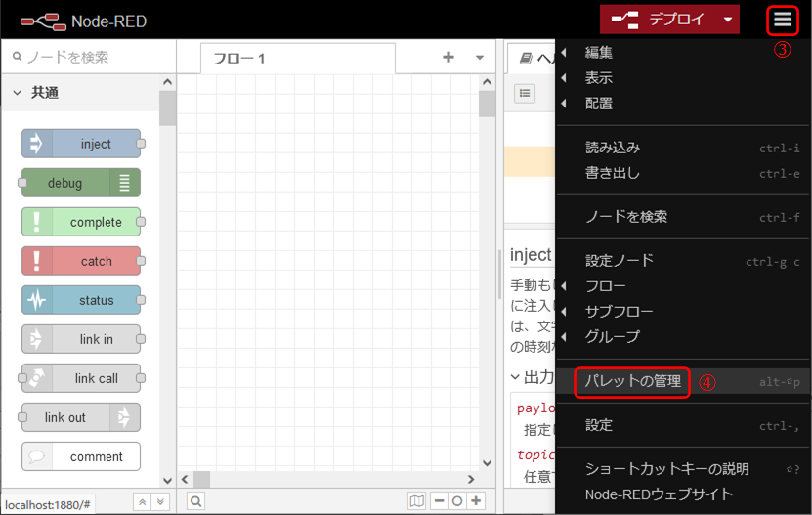
Task: Select the comment node in palette
Action: pos(81,456)
